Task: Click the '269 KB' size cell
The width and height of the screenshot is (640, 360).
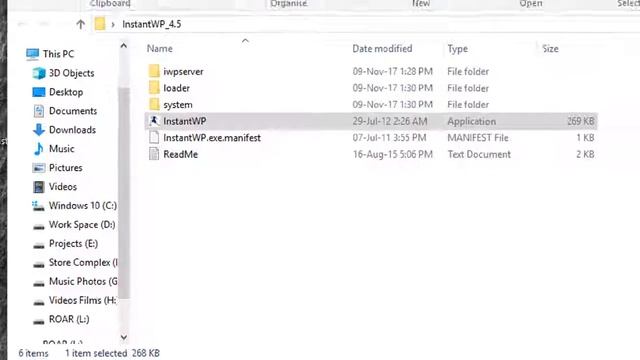Action: point(580,121)
